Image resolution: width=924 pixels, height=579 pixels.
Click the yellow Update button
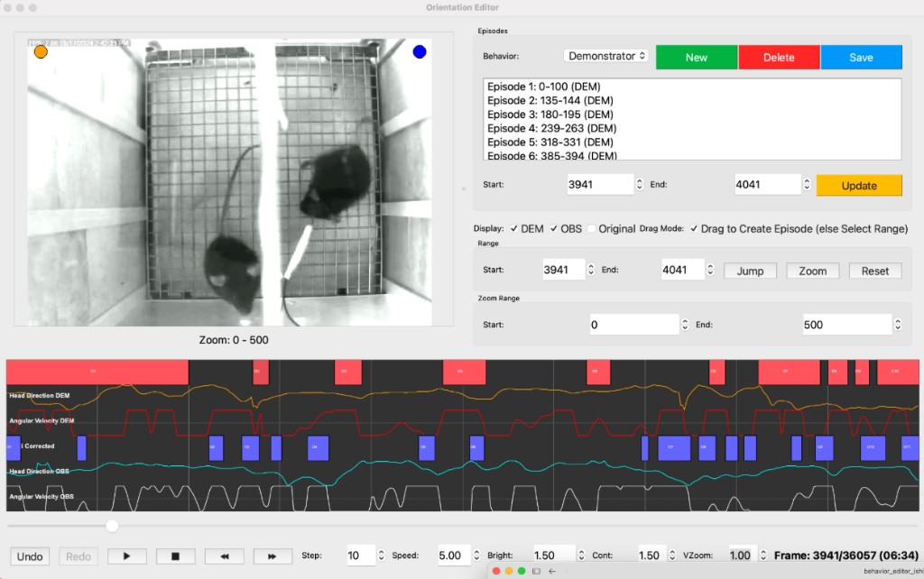[859, 186]
